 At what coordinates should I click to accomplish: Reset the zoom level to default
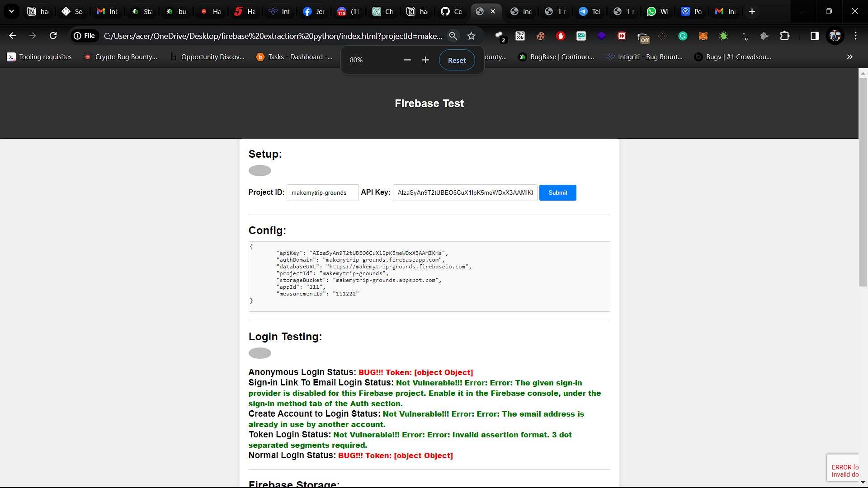(457, 60)
